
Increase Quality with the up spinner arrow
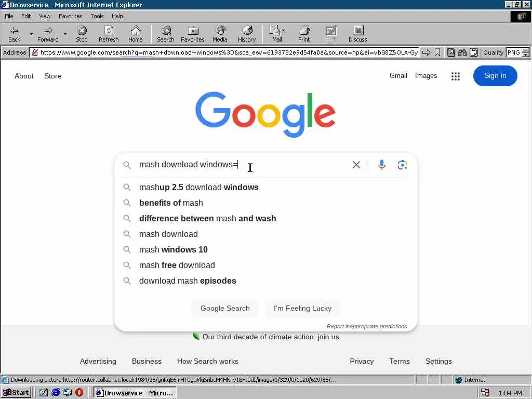(x=526, y=50)
